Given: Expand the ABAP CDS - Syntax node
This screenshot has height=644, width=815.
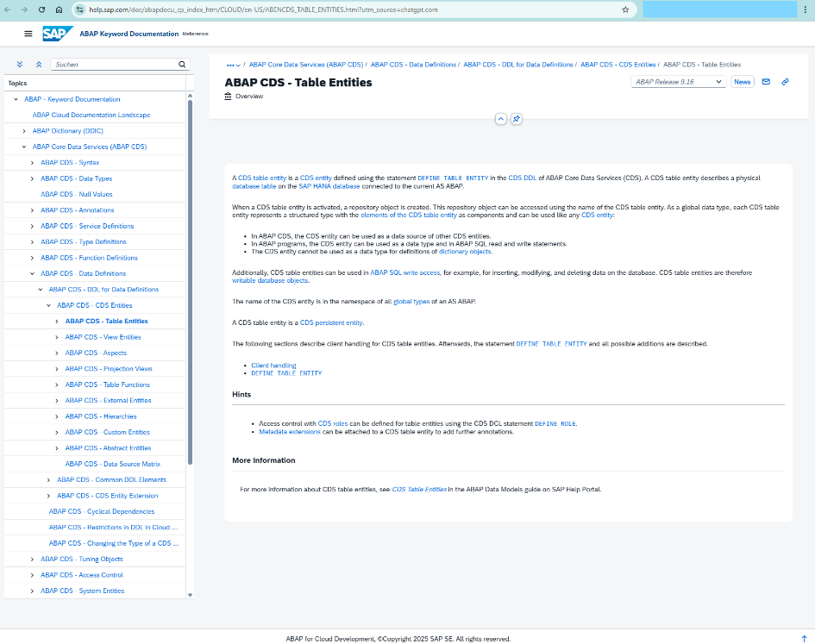Looking at the screenshot, I should pyautogui.click(x=32, y=163).
